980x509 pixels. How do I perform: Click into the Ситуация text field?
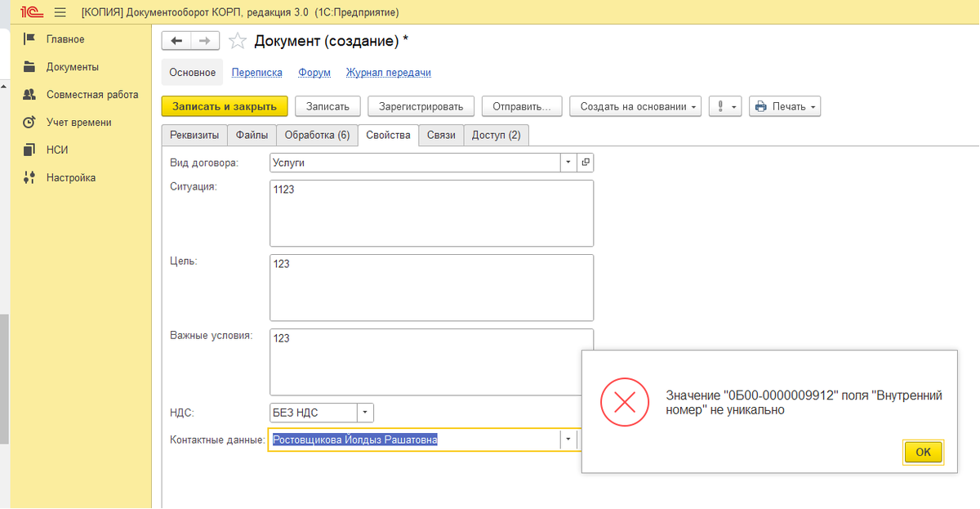point(431,212)
